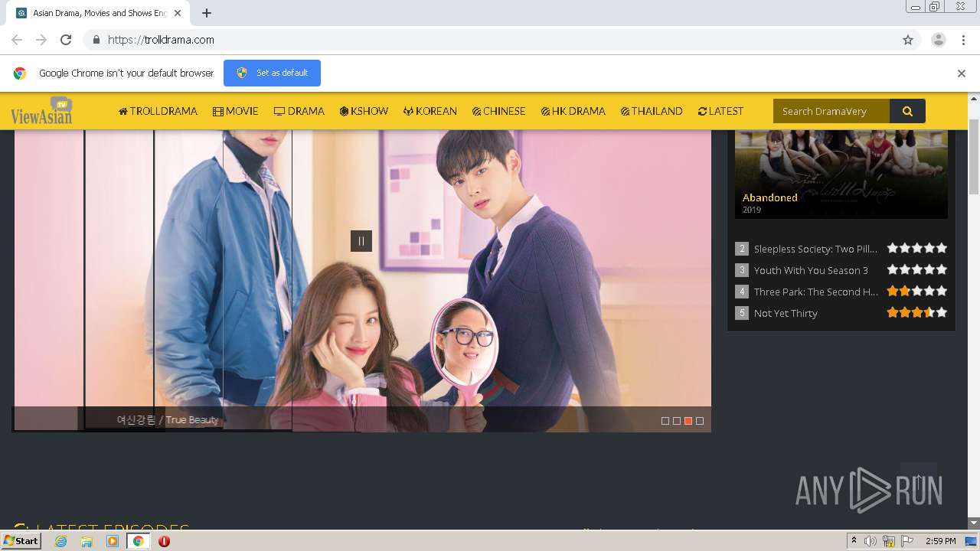This screenshot has height=551, width=980.
Task: Select the highlighted third slide dot
Action: pyautogui.click(x=688, y=421)
